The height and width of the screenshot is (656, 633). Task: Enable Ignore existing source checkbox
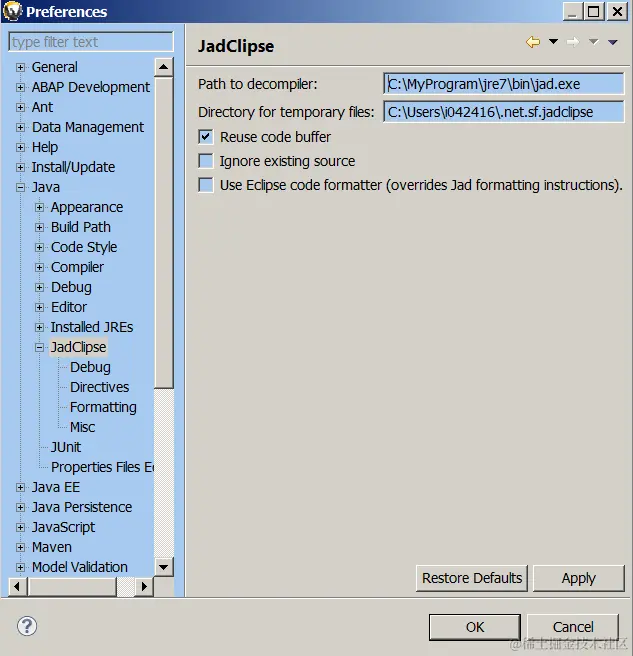click(x=206, y=161)
